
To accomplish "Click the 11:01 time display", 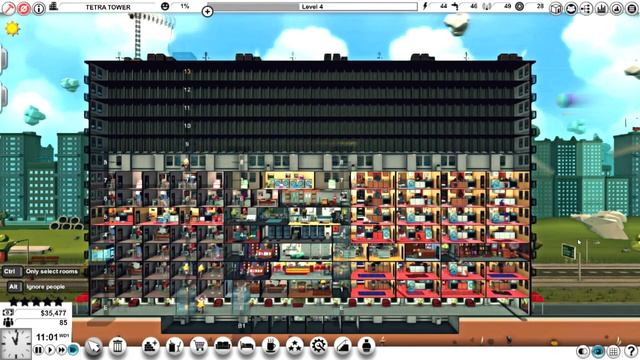I will point(47,338).
